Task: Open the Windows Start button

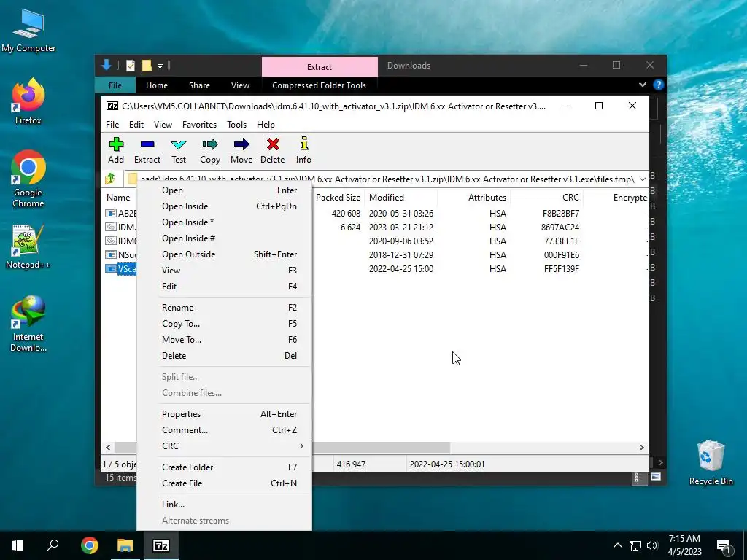Action: pos(18,545)
